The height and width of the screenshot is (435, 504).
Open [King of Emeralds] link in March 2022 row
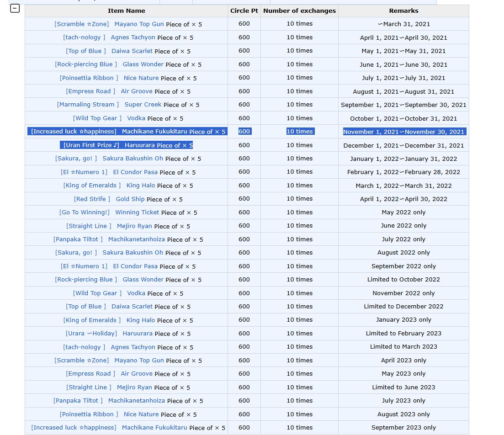pyautogui.click(x=92, y=186)
